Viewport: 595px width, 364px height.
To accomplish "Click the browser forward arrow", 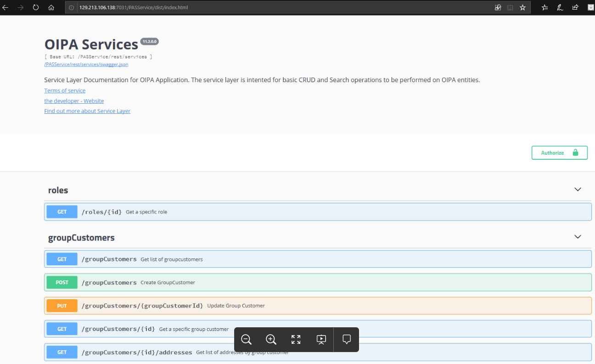I will tap(20, 7).
